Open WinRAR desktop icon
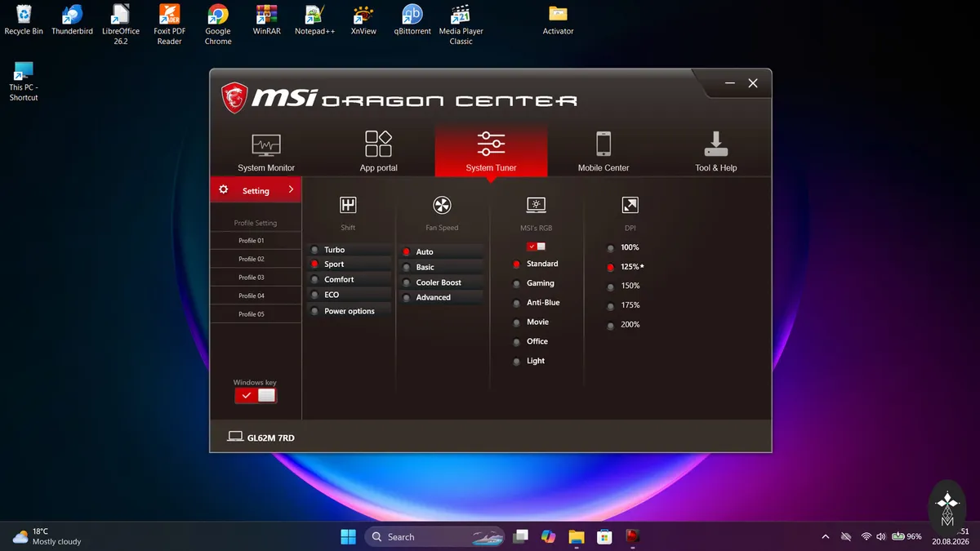This screenshot has width=980, height=551. (x=266, y=20)
